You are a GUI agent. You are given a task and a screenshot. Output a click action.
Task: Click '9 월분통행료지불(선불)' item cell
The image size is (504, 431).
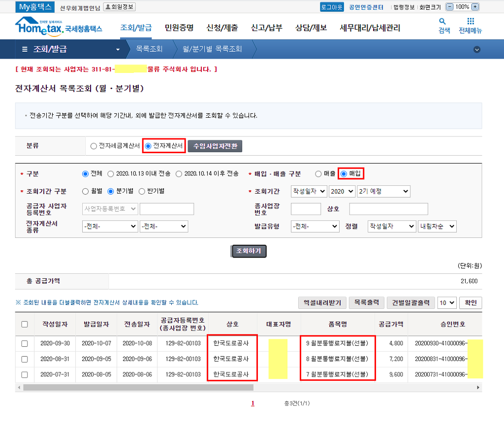click(337, 343)
